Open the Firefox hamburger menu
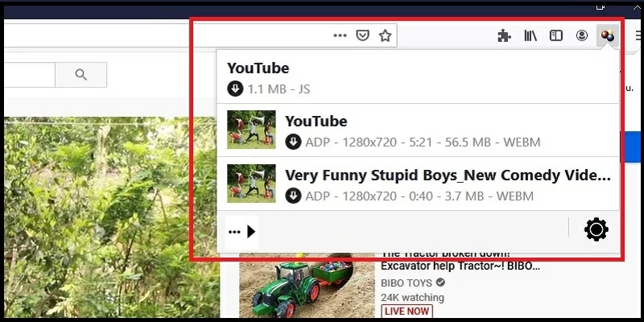This screenshot has width=644, height=322. tap(638, 35)
